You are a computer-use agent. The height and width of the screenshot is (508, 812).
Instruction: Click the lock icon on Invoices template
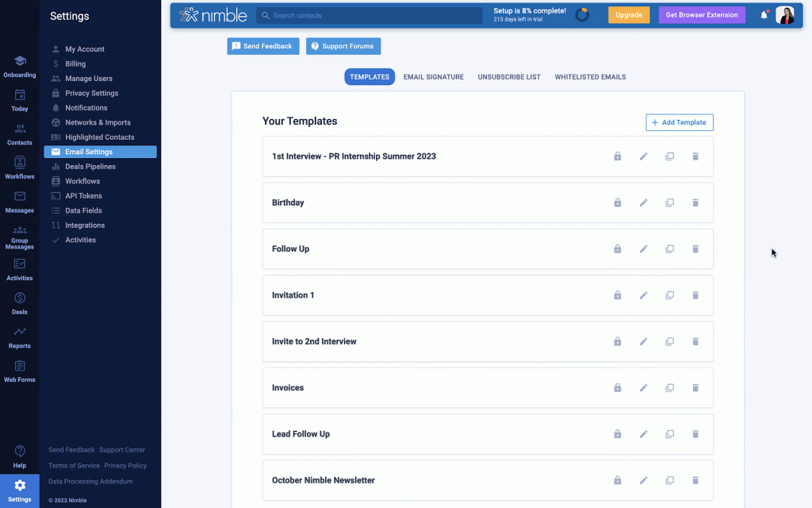[x=617, y=388]
